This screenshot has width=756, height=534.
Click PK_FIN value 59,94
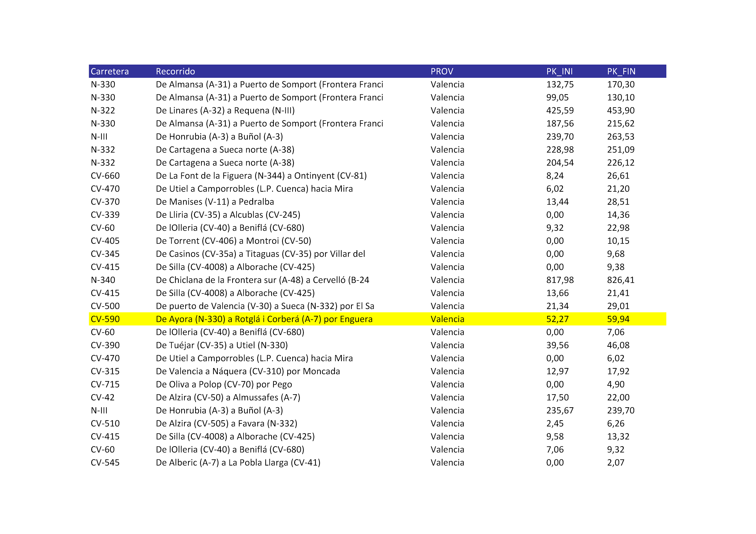coord(618,319)
